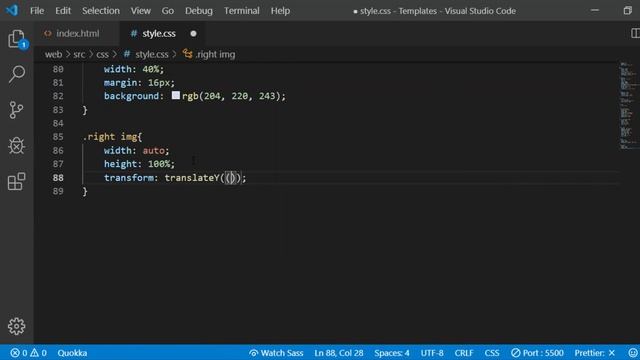Open the Extensions view in the activity bar
This screenshot has height=360, width=640.
tap(16, 181)
